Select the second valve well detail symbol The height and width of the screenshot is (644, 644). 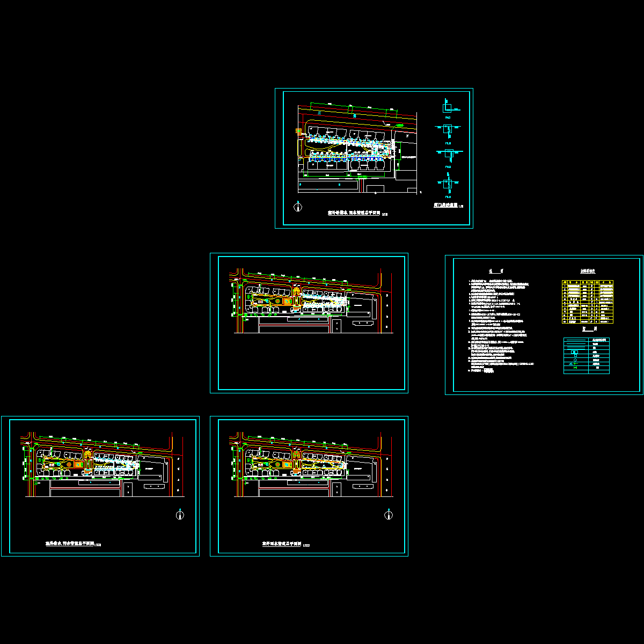pos(447,129)
